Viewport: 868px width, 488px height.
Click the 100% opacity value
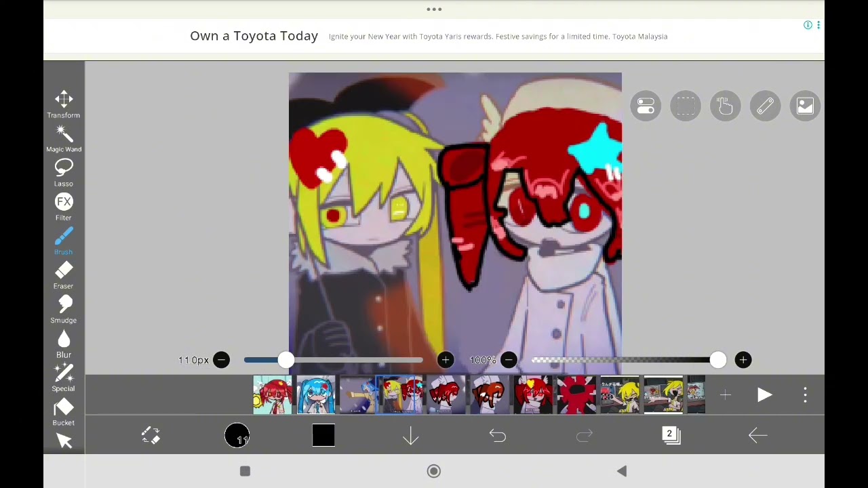point(483,360)
